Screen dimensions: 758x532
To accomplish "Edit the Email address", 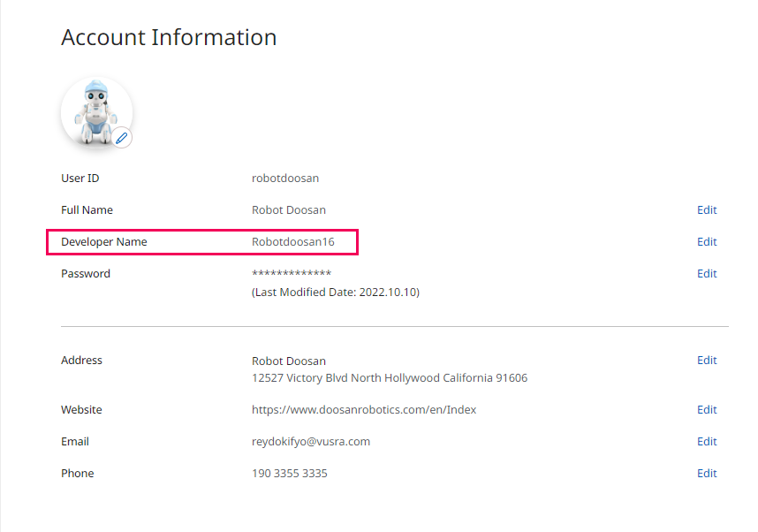I will click(x=706, y=441).
